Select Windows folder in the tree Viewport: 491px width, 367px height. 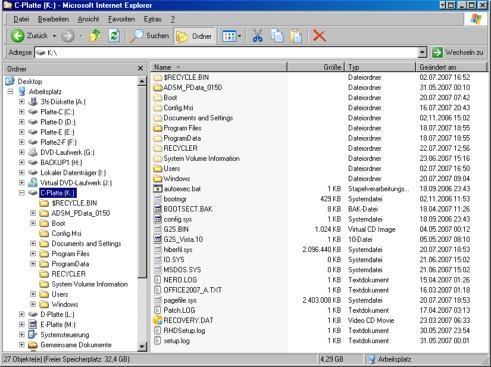click(x=65, y=304)
